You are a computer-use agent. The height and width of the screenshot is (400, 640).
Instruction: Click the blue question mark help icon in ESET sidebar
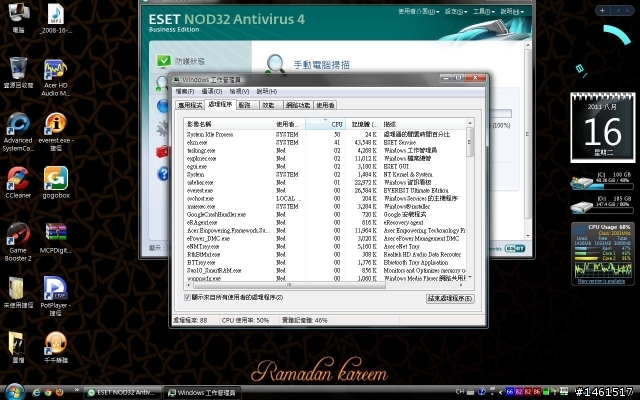pos(162,174)
